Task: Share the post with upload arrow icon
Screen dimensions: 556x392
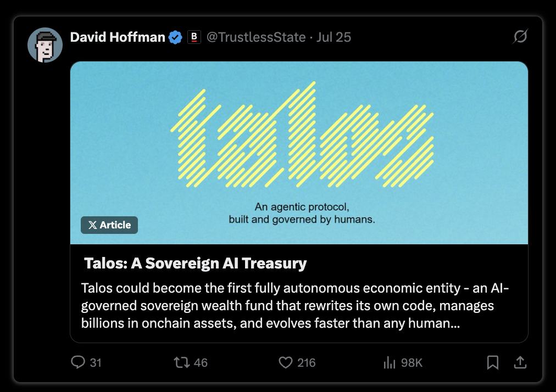Action: [520, 362]
